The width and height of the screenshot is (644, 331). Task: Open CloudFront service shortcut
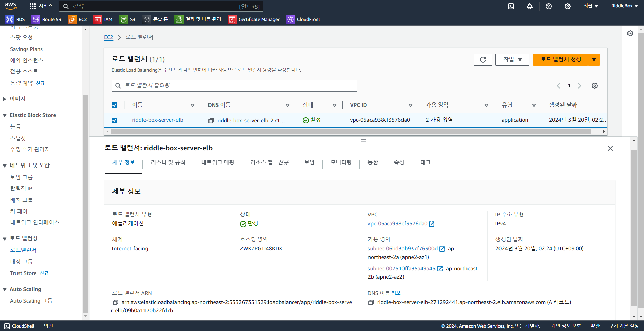coord(303,19)
